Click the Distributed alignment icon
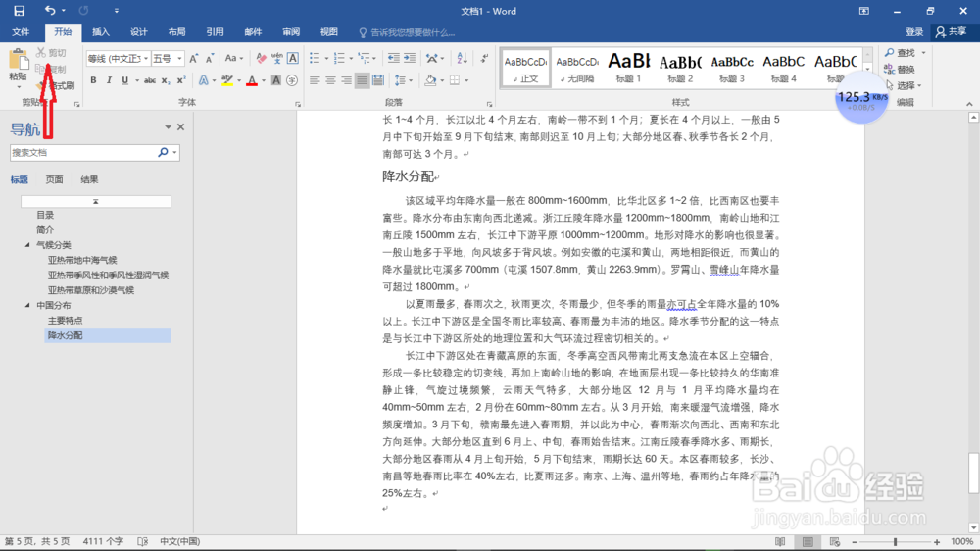This screenshot has width=980, height=551. click(x=378, y=80)
